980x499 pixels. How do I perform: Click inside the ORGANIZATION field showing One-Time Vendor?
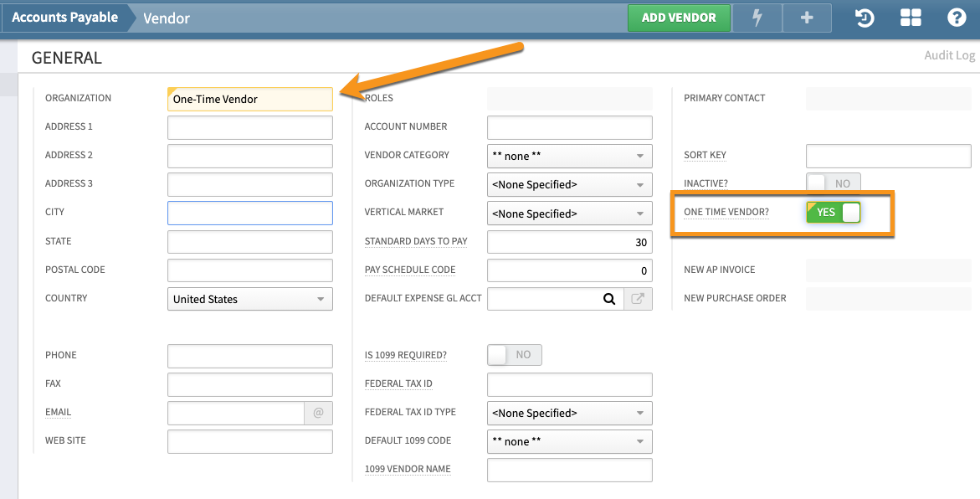(249, 99)
